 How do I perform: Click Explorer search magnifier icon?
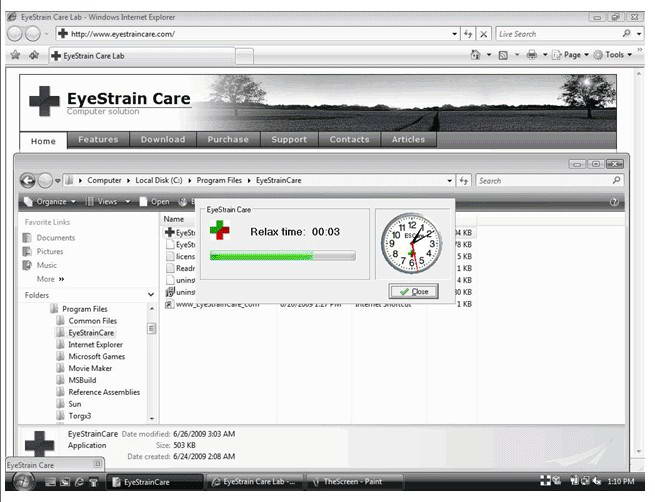[x=616, y=180]
